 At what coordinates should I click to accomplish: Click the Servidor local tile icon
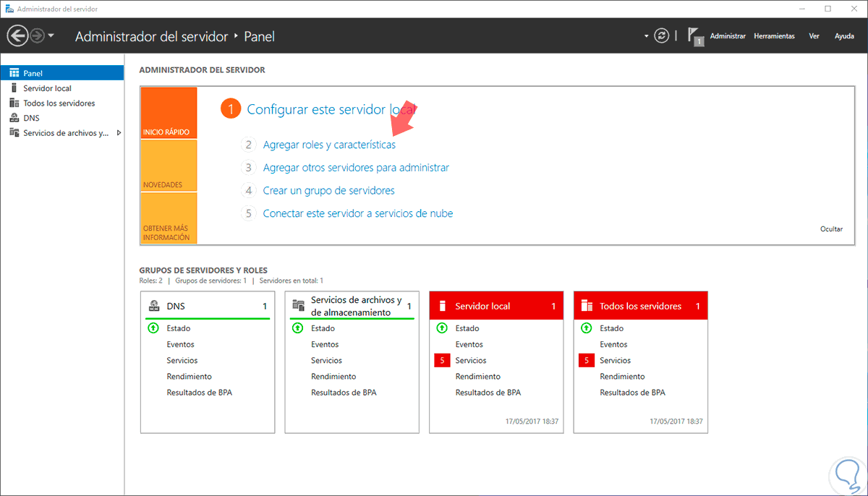click(443, 306)
